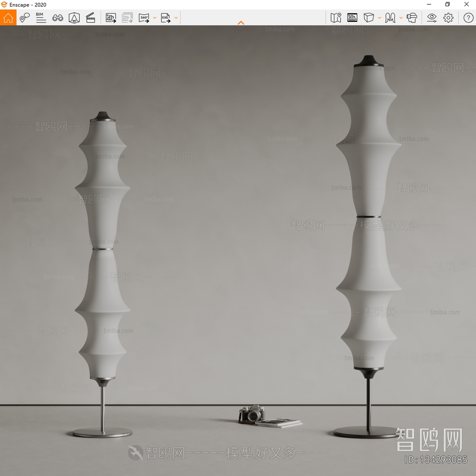Toggle the safe frame icon
The image size is (476, 476).
click(352, 18)
